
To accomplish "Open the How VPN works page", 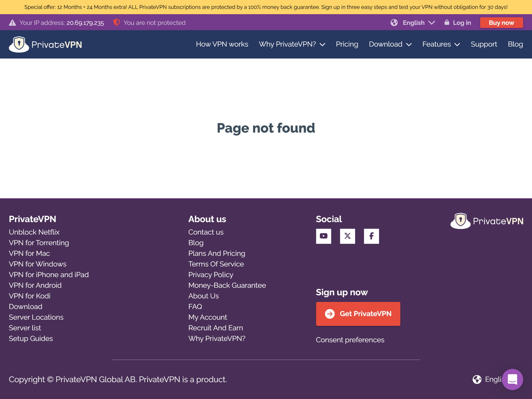I will click(x=222, y=44).
